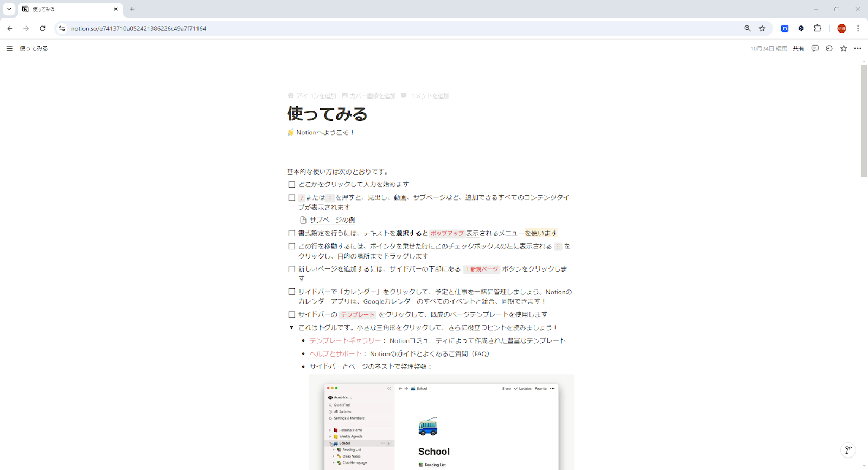Viewport: 868px width, 470px height.
Task: Go back in browser history
Action: point(10,28)
